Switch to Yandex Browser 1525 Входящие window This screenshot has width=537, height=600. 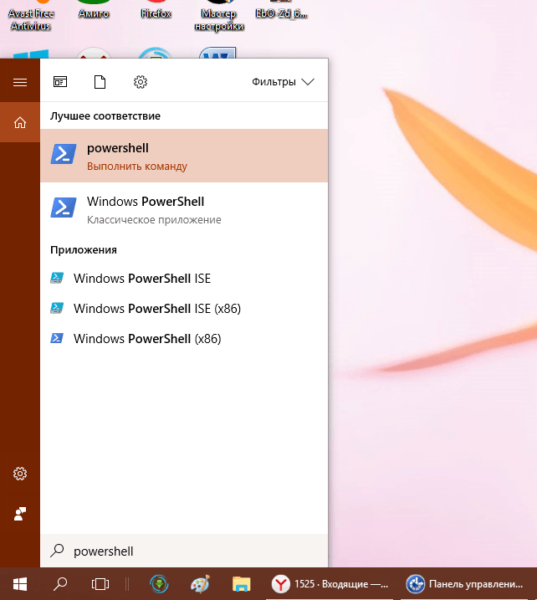330,584
